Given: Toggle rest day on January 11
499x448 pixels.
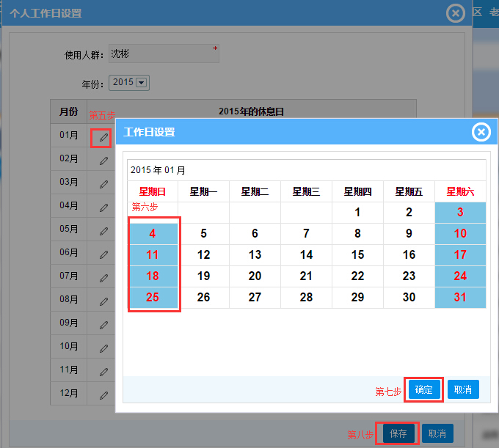Looking at the screenshot, I should (153, 255).
